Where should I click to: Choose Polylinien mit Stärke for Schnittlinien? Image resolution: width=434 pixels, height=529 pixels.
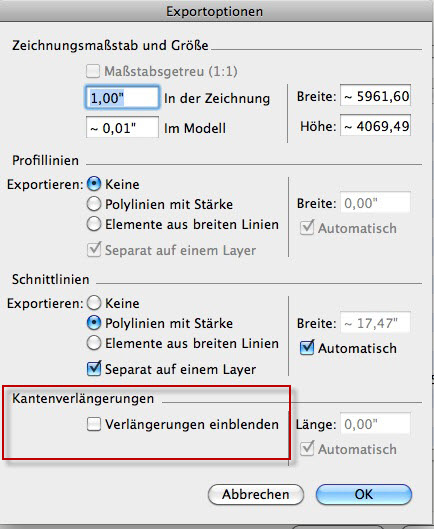coord(94,323)
